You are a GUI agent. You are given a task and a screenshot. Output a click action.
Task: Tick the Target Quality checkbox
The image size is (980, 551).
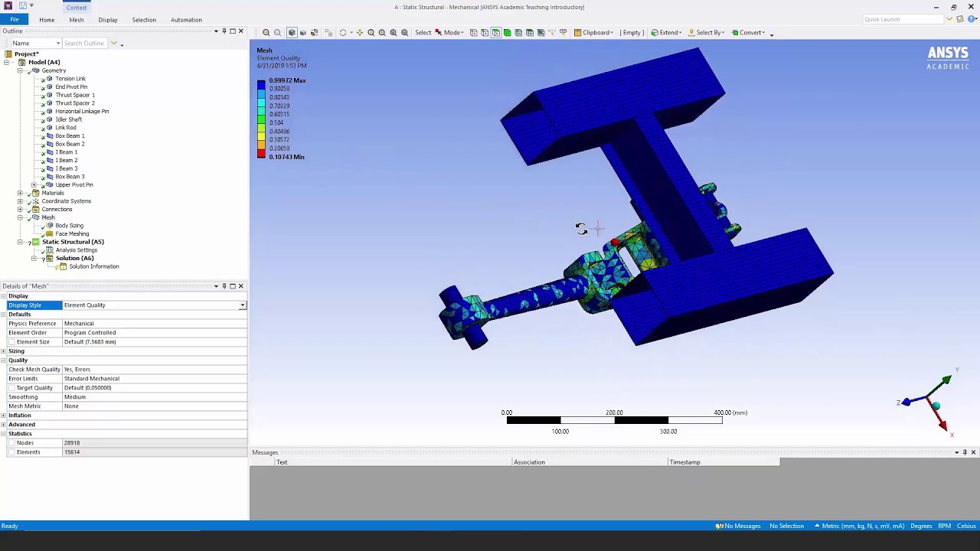[11, 388]
